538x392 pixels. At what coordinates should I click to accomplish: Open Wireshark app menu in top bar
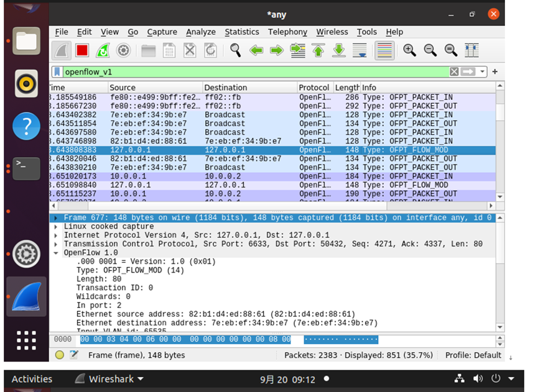click(109, 379)
